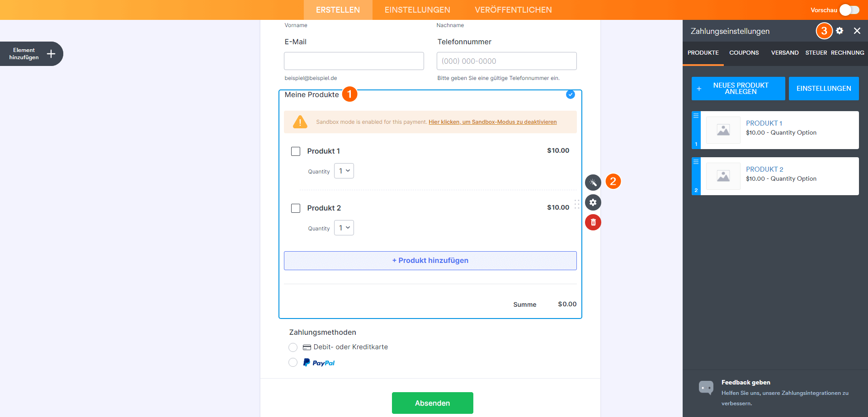
Task: Open the EINSTELLUNGEN top tab
Action: coord(417,10)
